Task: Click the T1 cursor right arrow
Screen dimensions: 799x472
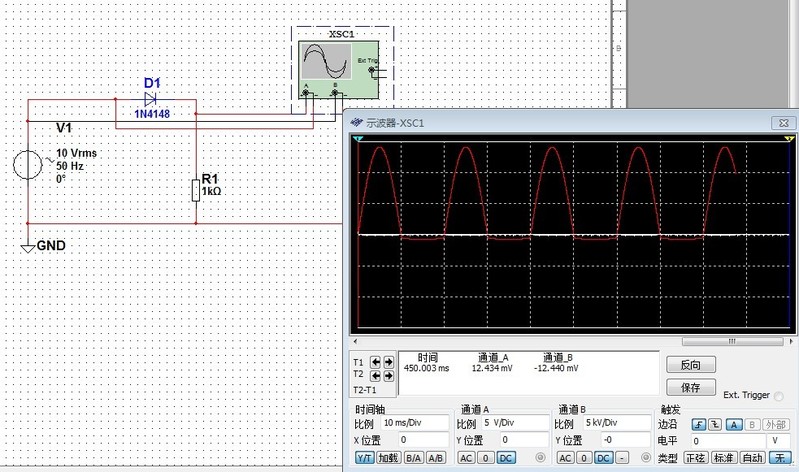Action: click(x=388, y=361)
